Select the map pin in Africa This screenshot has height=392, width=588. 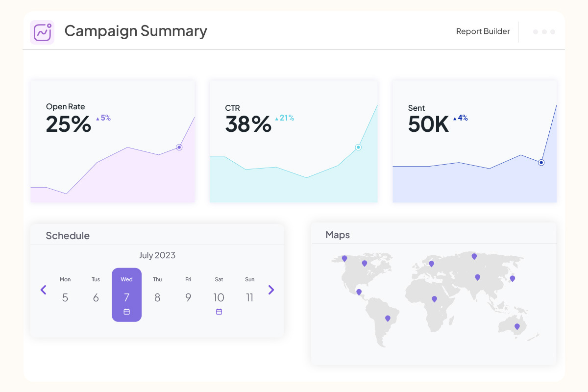(x=434, y=298)
